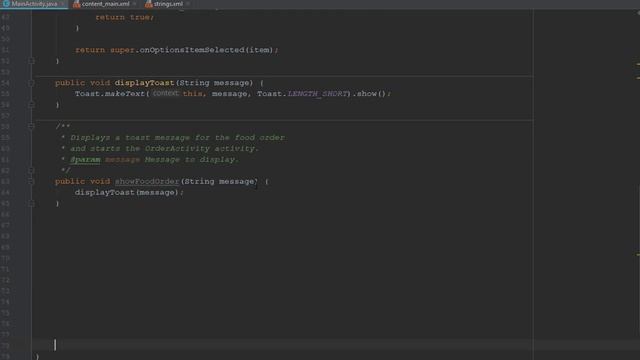The height and width of the screenshot is (360, 640).
Task: Close the strings.xml tab
Action: [x=188, y=4]
